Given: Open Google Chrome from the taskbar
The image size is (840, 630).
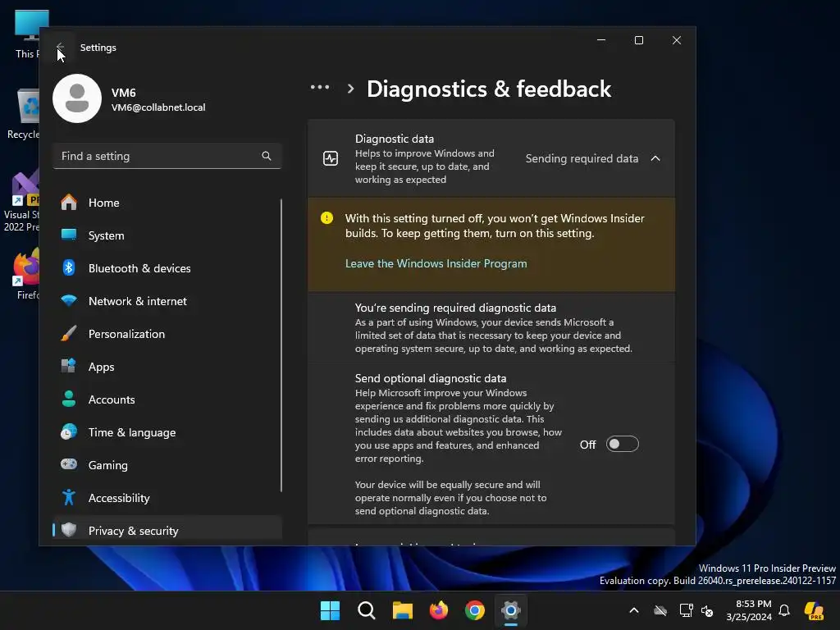Looking at the screenshot, I should tap(475, 610).
